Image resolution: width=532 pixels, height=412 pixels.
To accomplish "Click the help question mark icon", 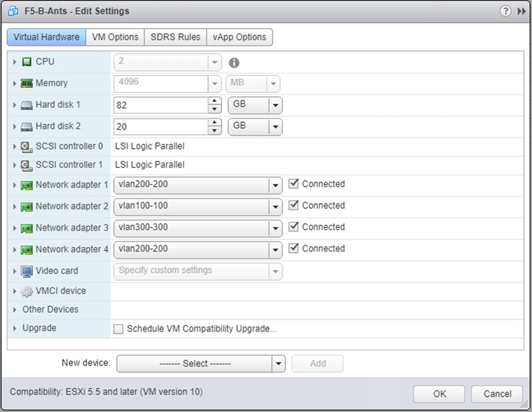I will (505, 11).
